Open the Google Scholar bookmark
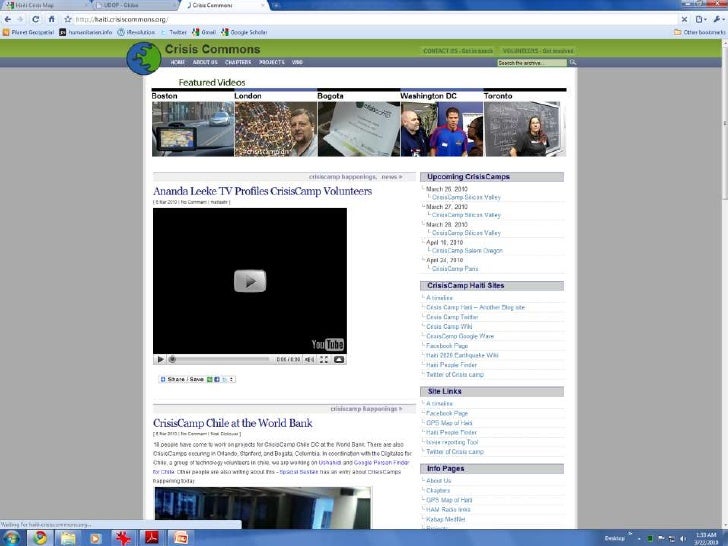Screen dimensions: 728x546 (x=244, y=32)
